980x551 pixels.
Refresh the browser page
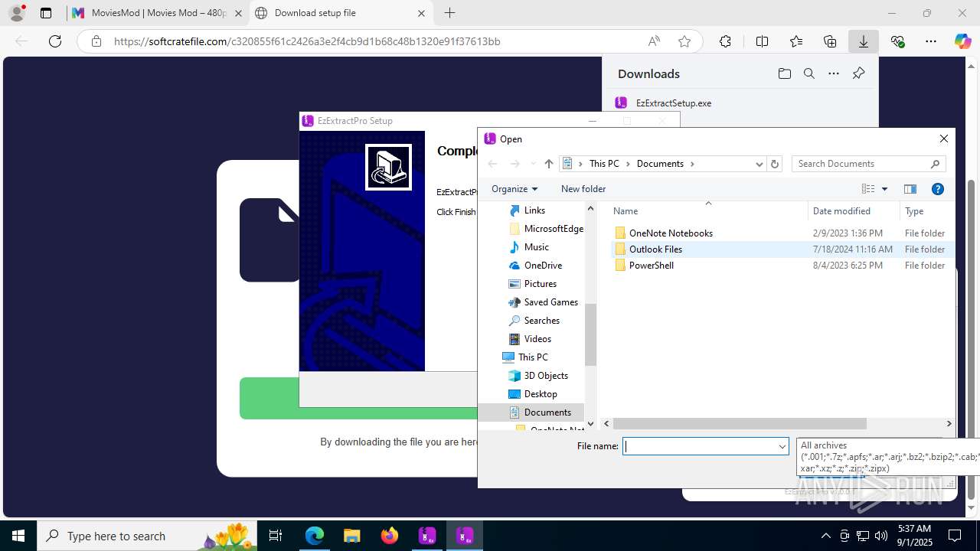(55, 41)
